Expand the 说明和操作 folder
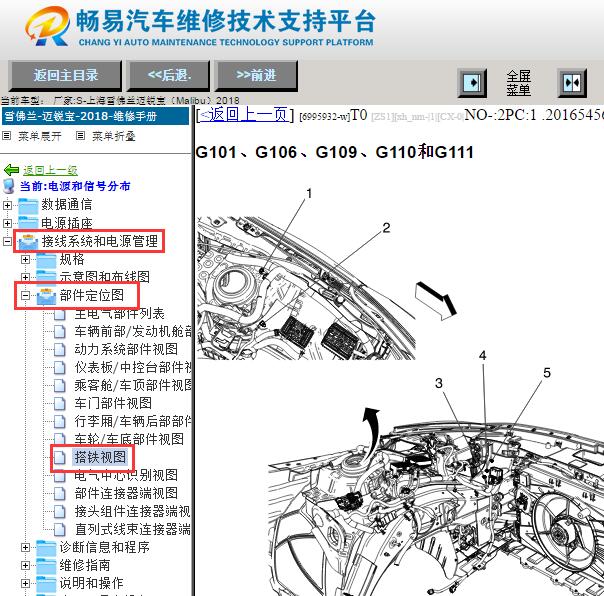Viewport: 604px width, 596px height. coord(25,583)
